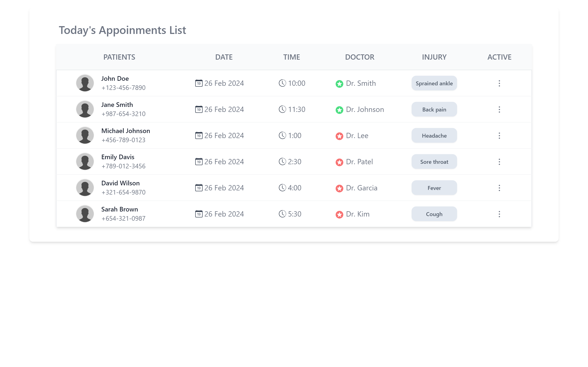Open the three-dot menu for John Doe
Viewport: 588px width, 367px height.
499,83
